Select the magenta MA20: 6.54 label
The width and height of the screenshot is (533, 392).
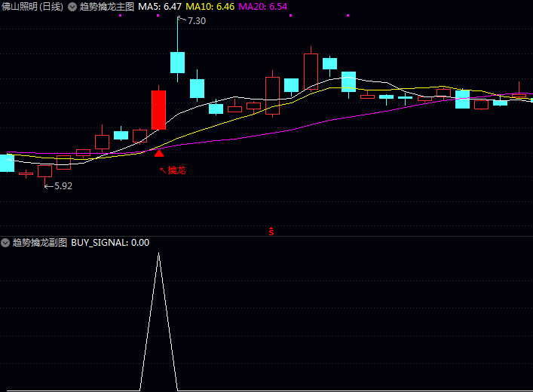click(x=263, y=7)
